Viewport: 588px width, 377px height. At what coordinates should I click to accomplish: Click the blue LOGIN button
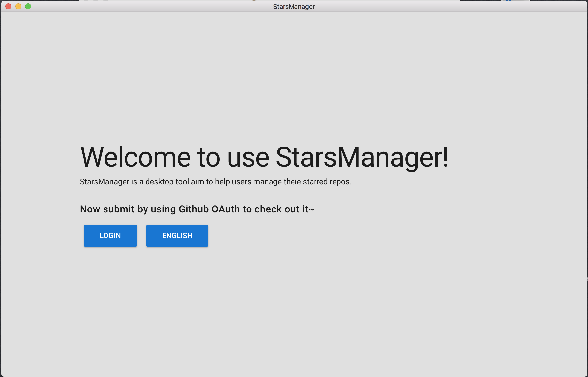pyautogui.click(x=110, y=235)
